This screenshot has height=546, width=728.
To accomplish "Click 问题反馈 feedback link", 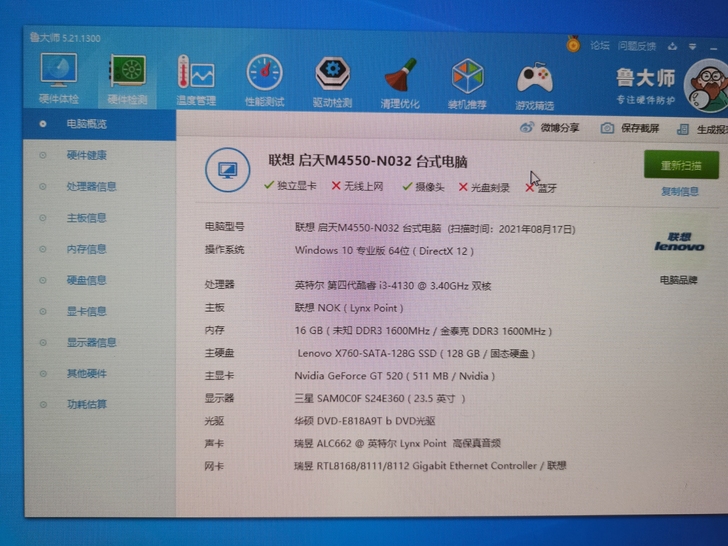I will (x=637, y=46).
